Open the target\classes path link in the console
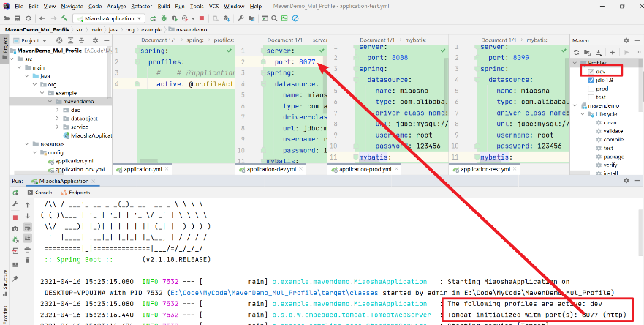 click(x=275, y=293)
